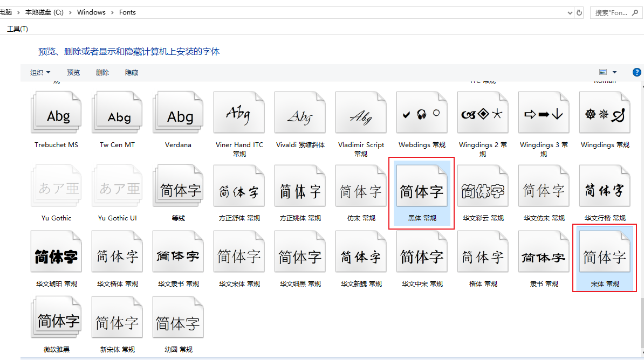Select the 华文细黑 font icon
The width and height of the screenshot is (644, 360).
pos(300,252)
